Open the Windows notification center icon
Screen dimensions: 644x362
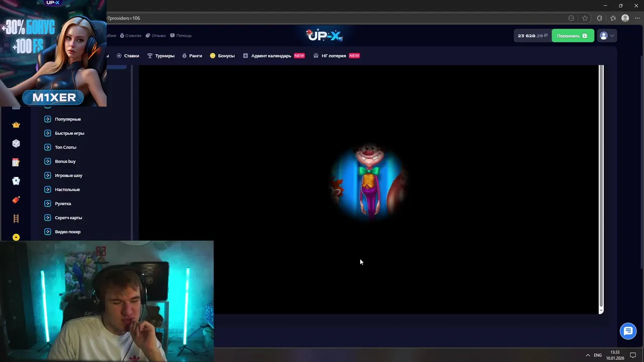pyautogui.click(x=633, y=355)
